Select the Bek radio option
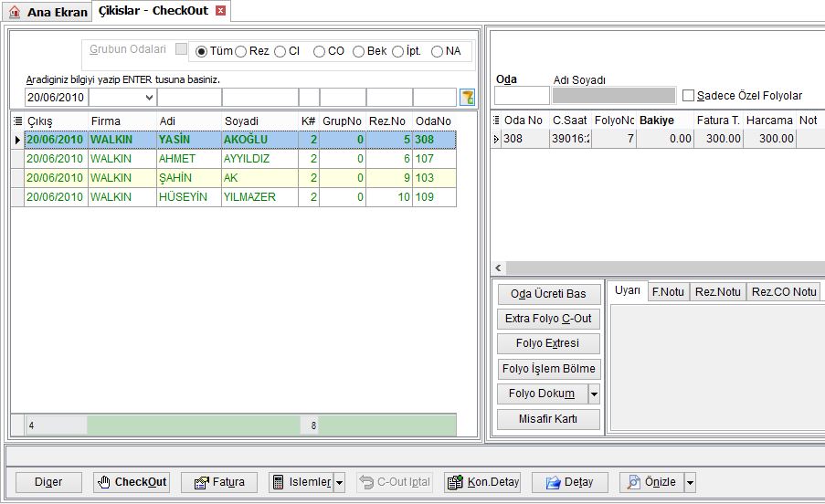This screenshot has height=504, width=825. click(358, 51)
